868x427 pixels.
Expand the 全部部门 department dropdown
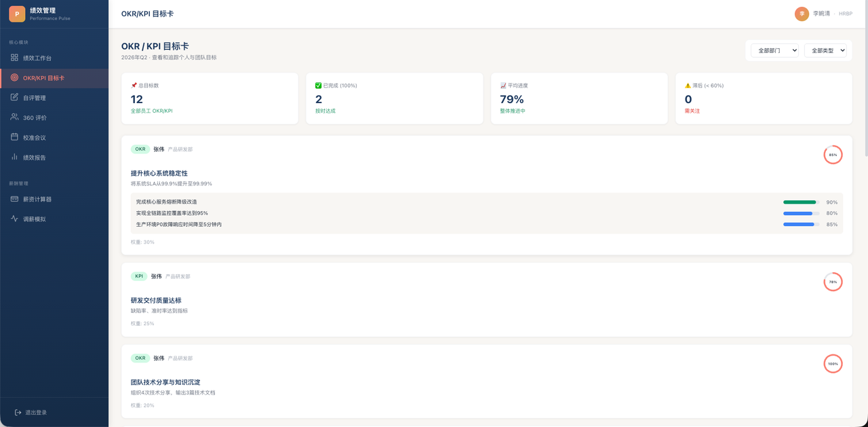(774, 50)
